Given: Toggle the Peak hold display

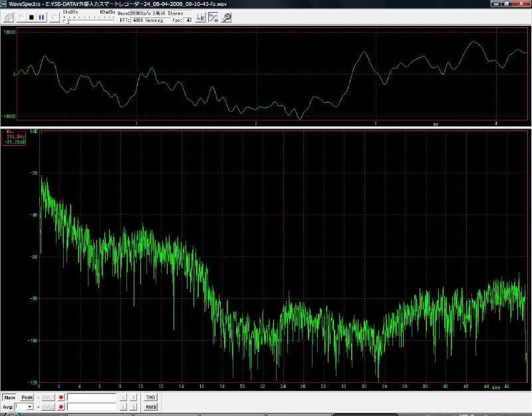Looking at the screenshot, I should (x=27, y=397).
